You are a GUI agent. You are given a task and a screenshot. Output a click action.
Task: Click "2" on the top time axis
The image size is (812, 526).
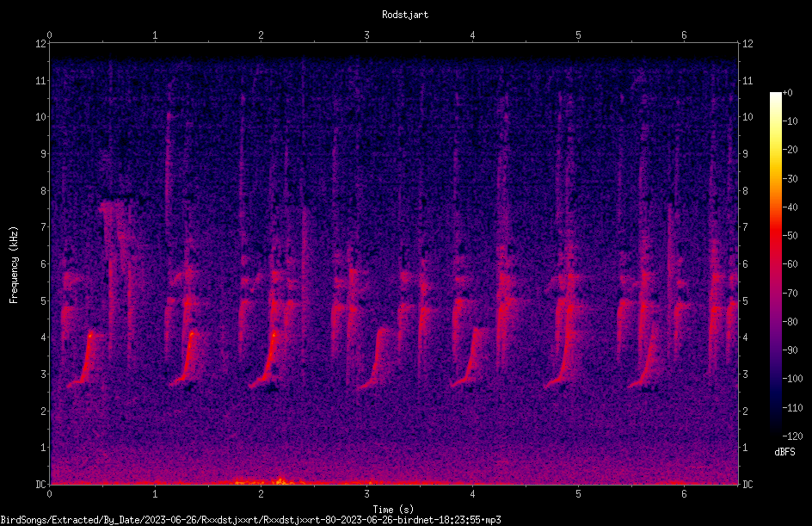click(x=261, y=34)
